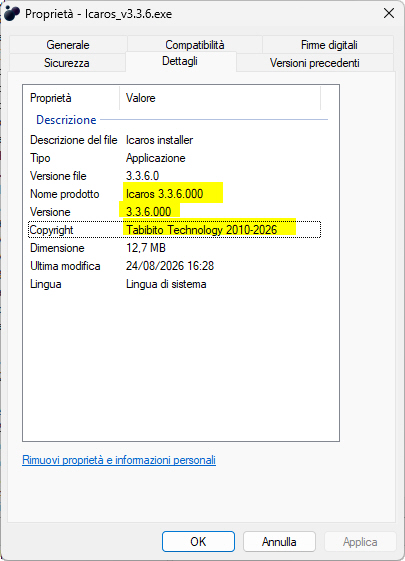Viewport: 405px width, 561px height.
Task: Click the value Lingua di sistema
Action: (166, 284)
